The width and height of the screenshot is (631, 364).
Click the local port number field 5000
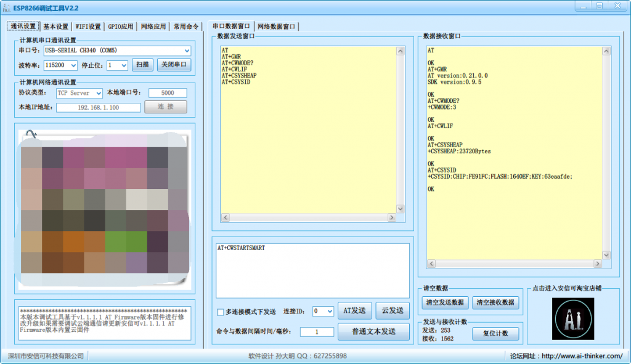click(x=168, y=93)
